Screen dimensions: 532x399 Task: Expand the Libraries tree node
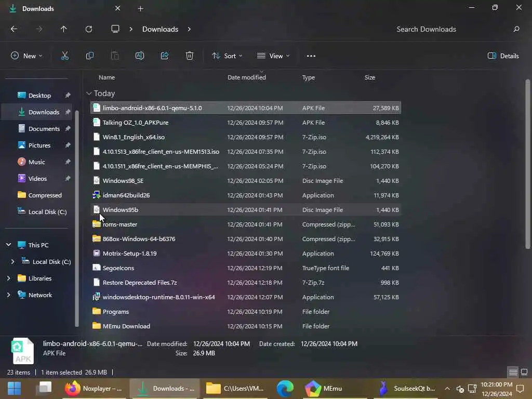pos(8,278)
